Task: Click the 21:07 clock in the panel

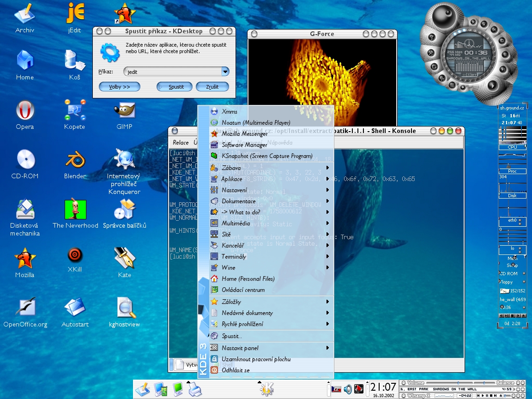Action: (x=383, y=387)
